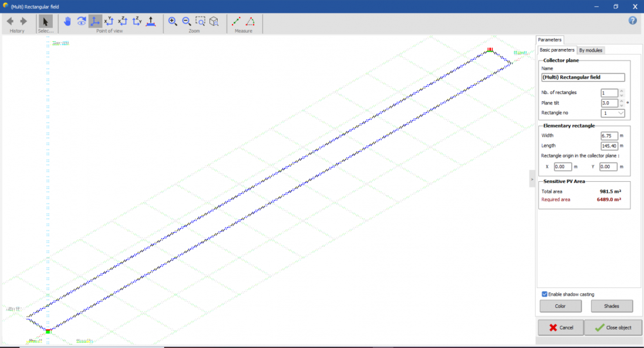Go back in history with left arrow
The height and width of the screenshot is (348, 644).
10,21
